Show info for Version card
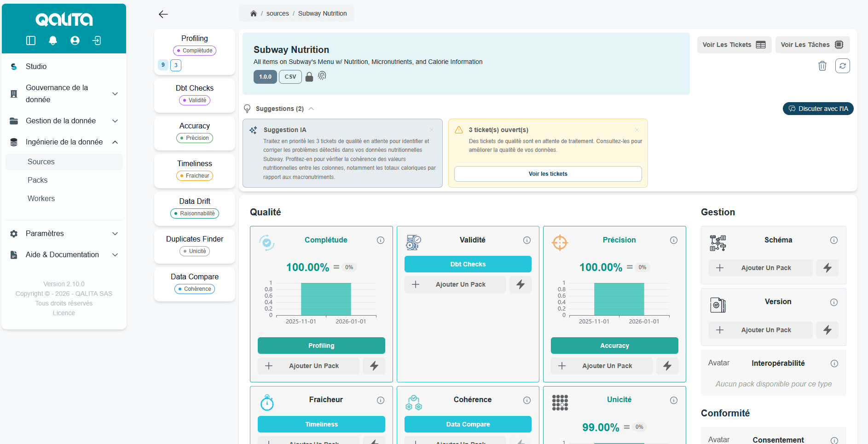Screen dimensions: 868x444 [x=834, y=302]
